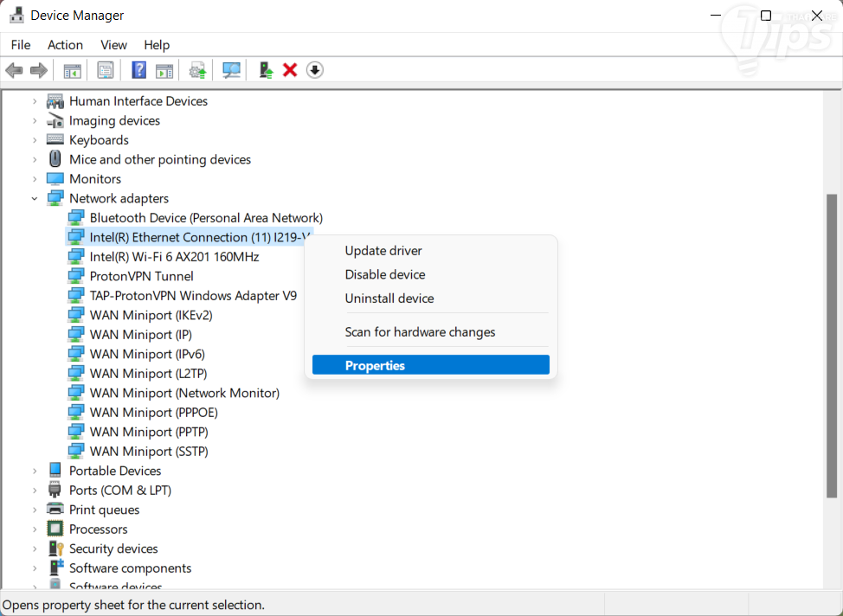This screenshot has height=616, width=843.
Task: Expand Mice and other pointing devices
Action: pos(35,159)
